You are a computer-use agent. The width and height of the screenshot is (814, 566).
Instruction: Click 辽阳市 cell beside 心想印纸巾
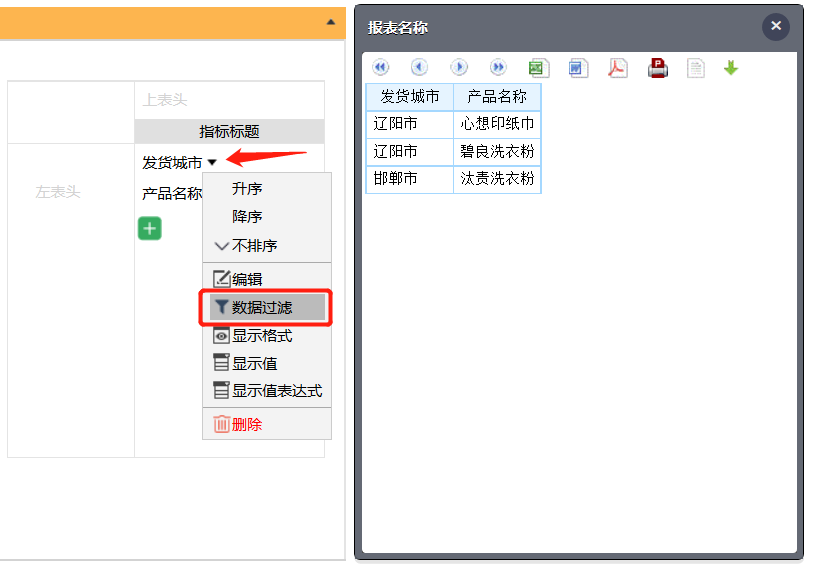tap(410, 124)
